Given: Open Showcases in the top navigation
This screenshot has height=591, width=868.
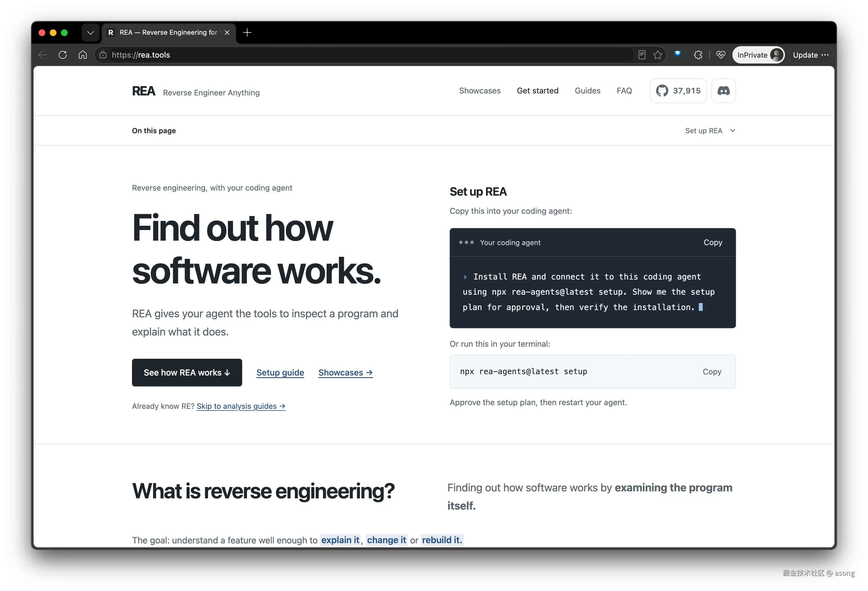Looking at the screenshot, I should click(480, 91).
